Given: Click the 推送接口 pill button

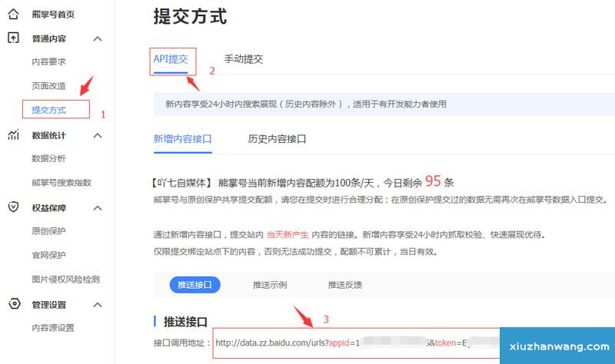Looking at the screenshot, I should pyautogui.click(x=194, y=285).
